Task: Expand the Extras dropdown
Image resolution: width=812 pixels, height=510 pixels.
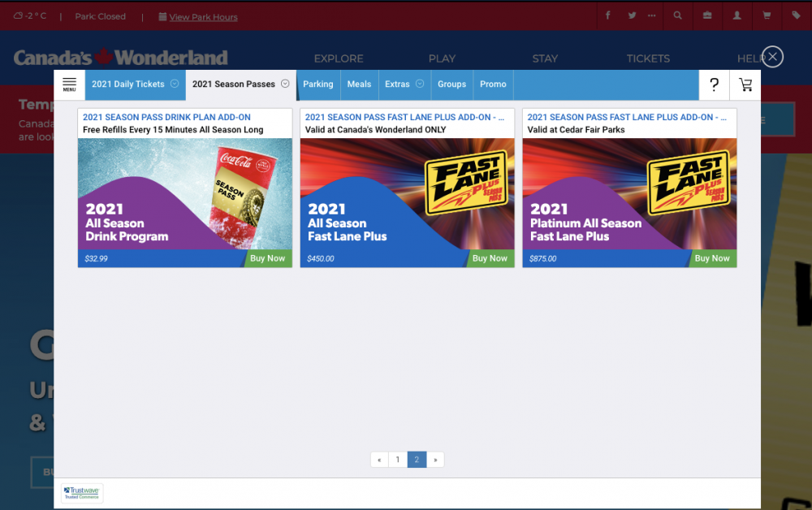Action: [420, 84]
